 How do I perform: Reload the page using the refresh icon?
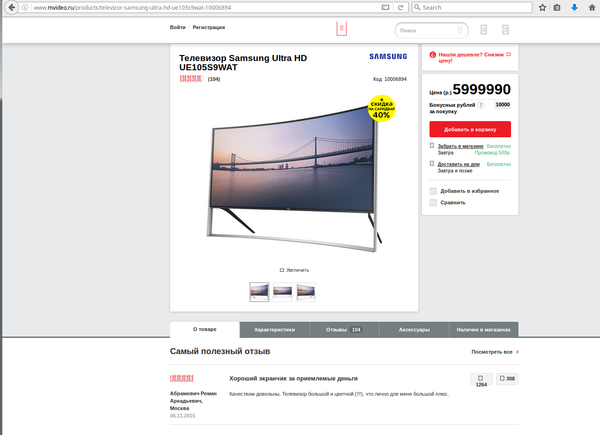pyautogui.click(x=400, y=7)
